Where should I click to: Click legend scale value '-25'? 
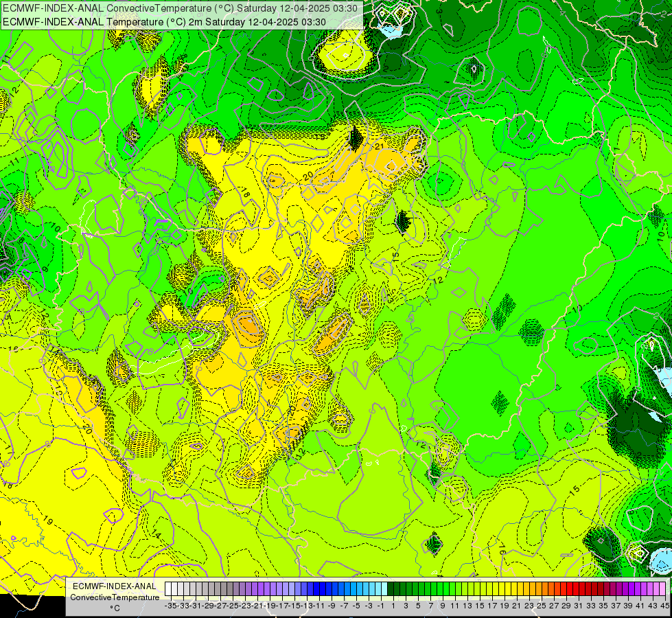[233, 606]
